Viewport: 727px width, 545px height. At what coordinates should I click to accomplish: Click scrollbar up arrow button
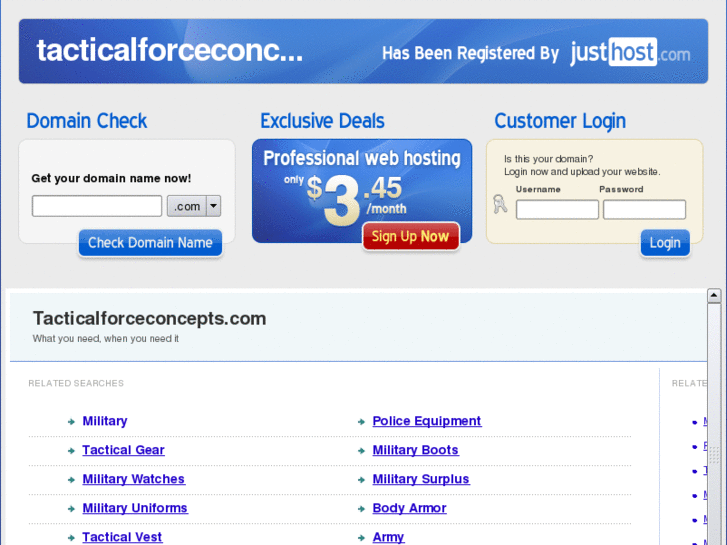click(714, 295)
